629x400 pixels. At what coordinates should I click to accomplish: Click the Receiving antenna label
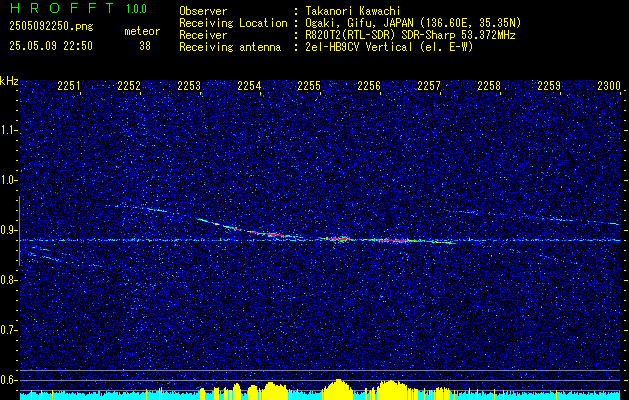(x=230, y=47)
